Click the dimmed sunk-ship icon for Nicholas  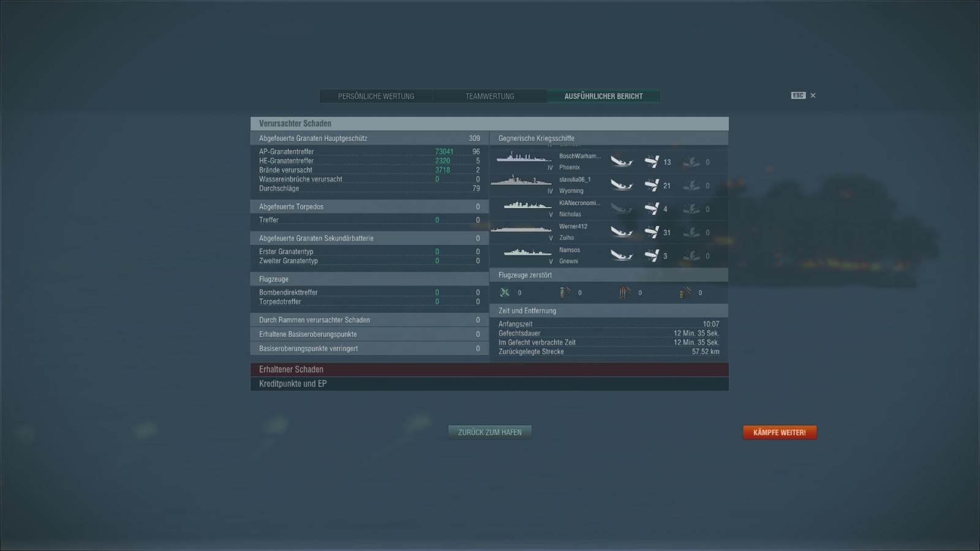point(622,209)
